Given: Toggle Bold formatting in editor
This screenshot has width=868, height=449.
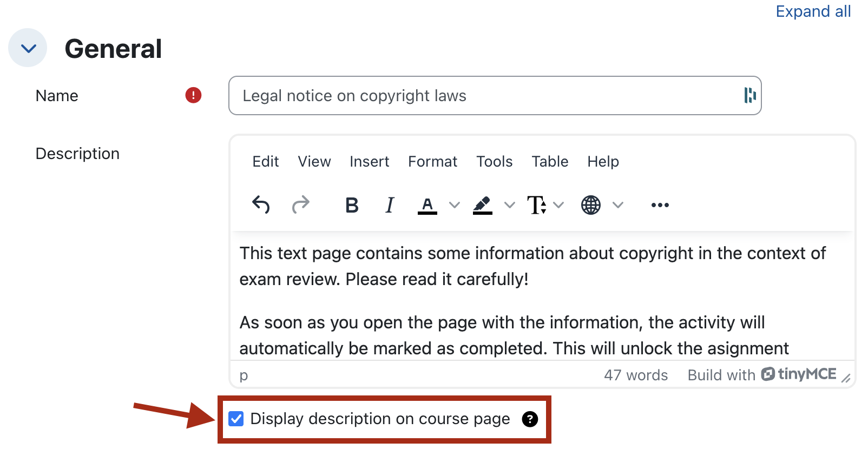Looking at the screenshot, I should [352, 205].
